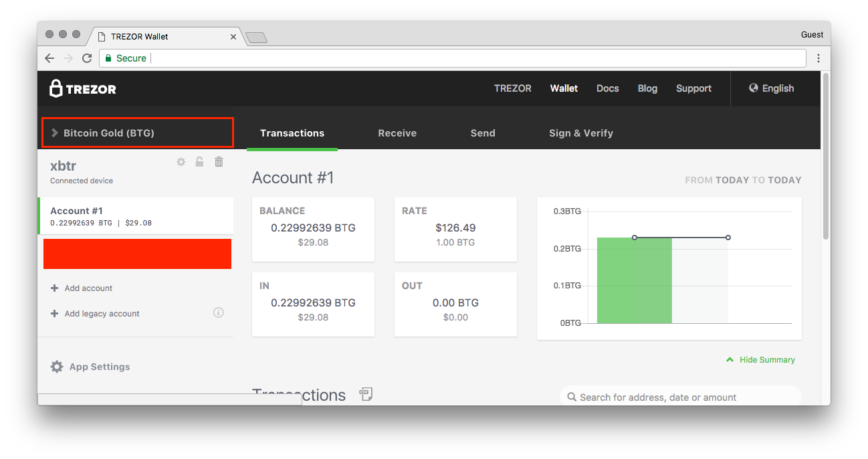Click the OUT value 0.00 BTG
The height and width of the screenshot is (459, 868).
455,302
